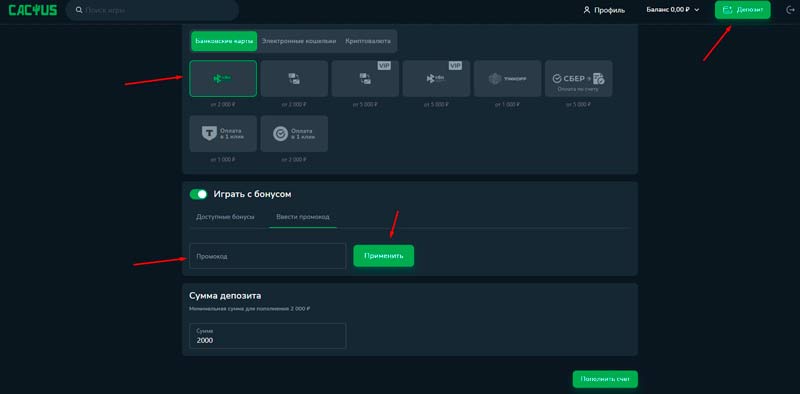Expand the Баланс 0,00 ₽ dropdown
Viewport: 800px width, 394px height.
[672, 10]
